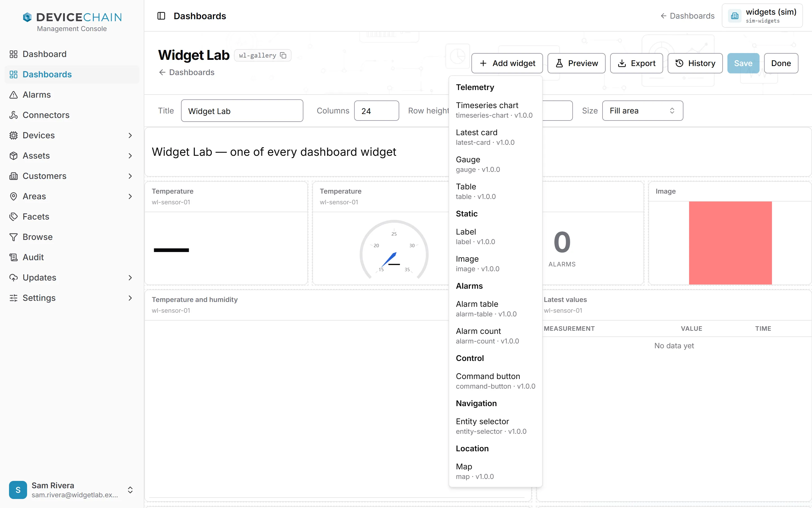Screen dimensions: 812x508
Task: Toggle the sidebar panel icon
Action: point(161,16)
